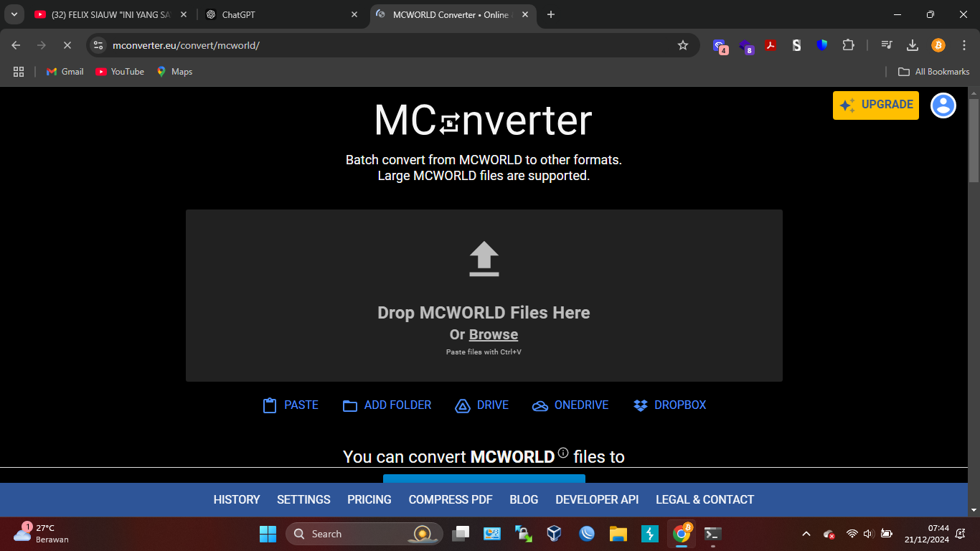Stop loading the page
980x551 pixels.
[67, 45]
